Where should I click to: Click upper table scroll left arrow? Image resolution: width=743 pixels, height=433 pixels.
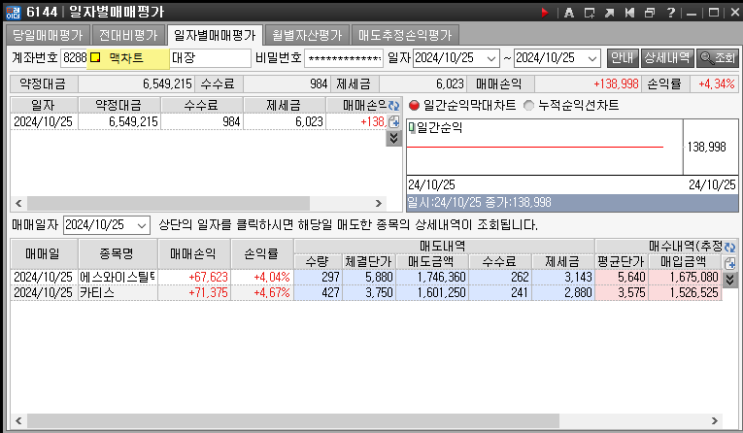tap(18, 203)
